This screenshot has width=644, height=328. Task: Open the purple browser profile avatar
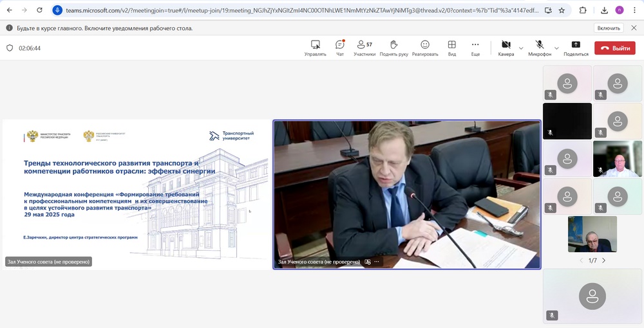pyautogui.click(x=619, y=10)
